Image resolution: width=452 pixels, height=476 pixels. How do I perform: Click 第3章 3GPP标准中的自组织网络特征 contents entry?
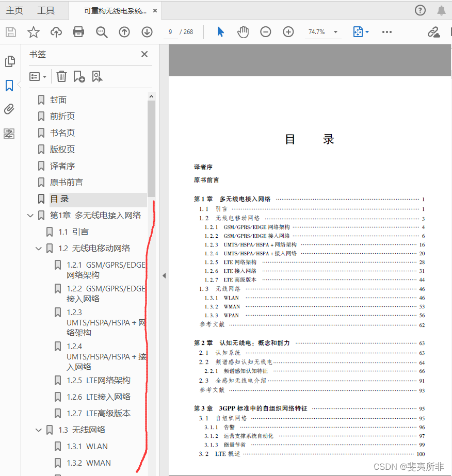pos(309,408)
